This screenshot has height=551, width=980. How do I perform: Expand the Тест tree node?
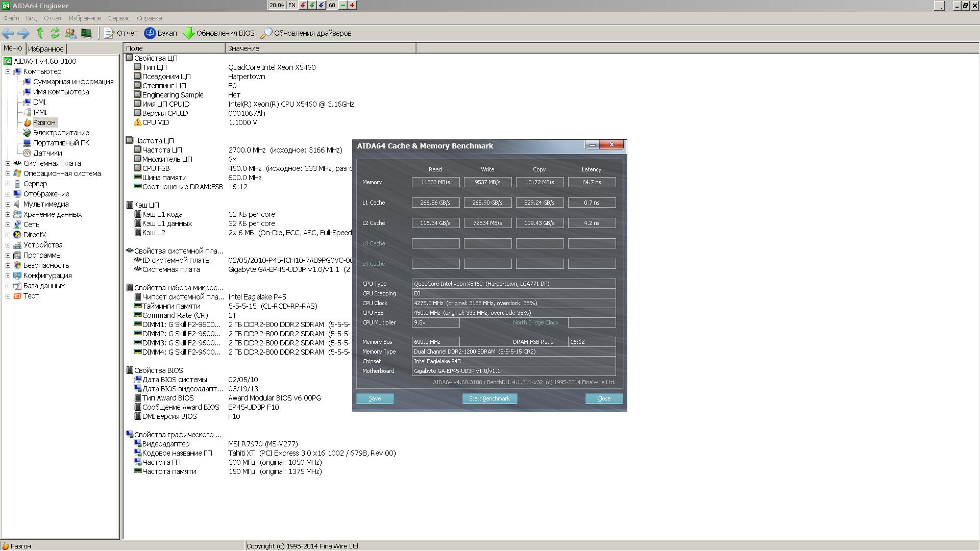point(8,296)
